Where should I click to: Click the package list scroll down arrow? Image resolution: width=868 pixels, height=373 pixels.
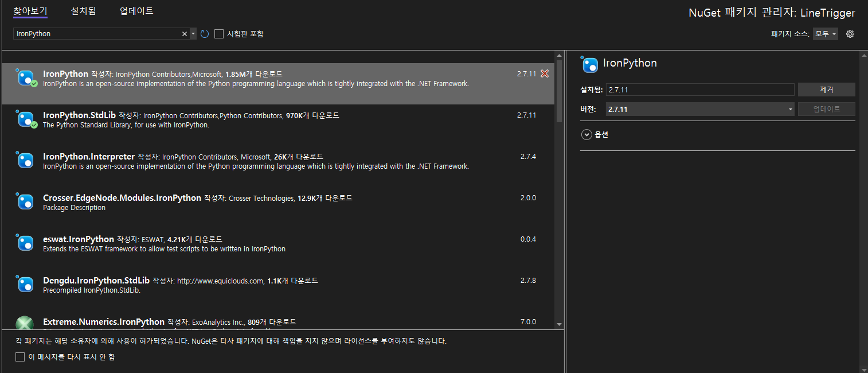[560, 324]
